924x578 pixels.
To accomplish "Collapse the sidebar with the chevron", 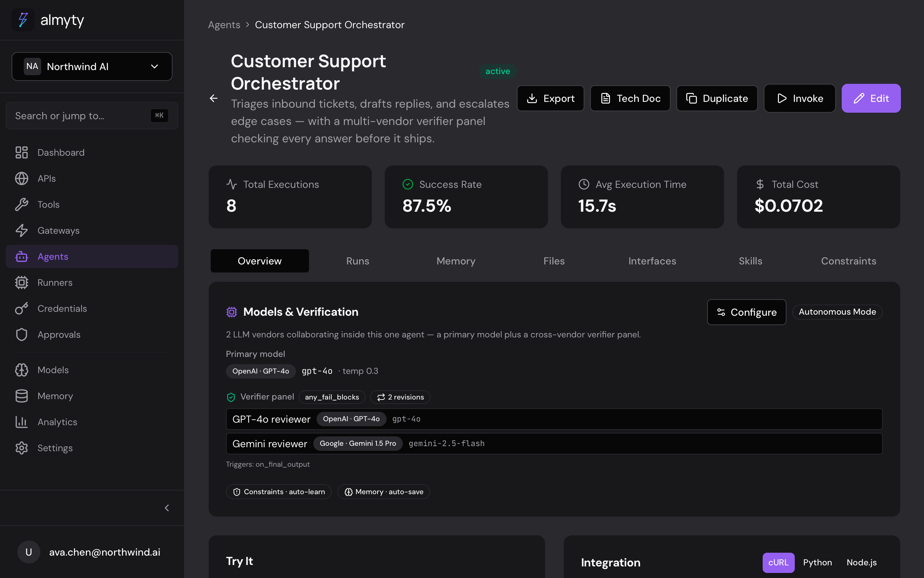I will click(x=167, y=508).
